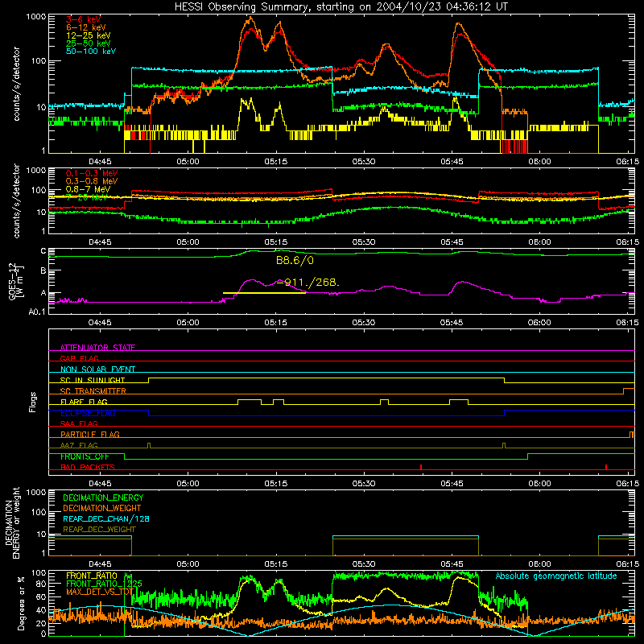Click the BAD_PACKETS flag label

(x=88, y=467)
